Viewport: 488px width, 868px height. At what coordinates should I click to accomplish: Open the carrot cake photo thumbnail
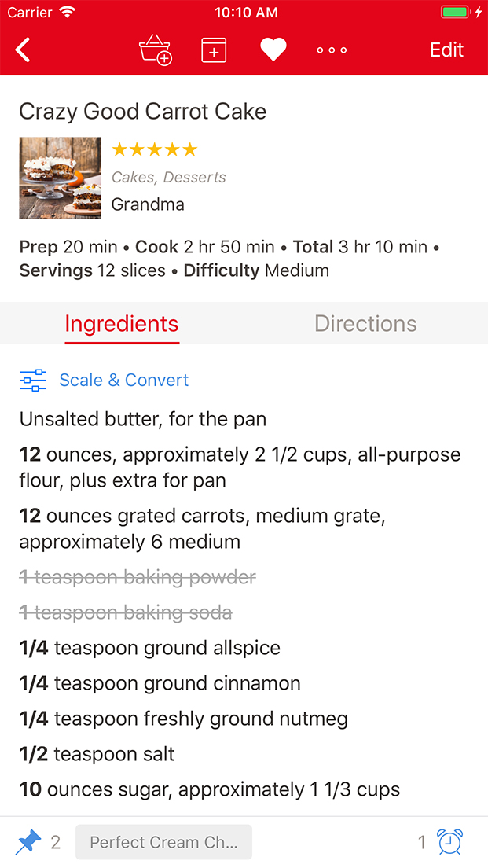tap(60, 178)
